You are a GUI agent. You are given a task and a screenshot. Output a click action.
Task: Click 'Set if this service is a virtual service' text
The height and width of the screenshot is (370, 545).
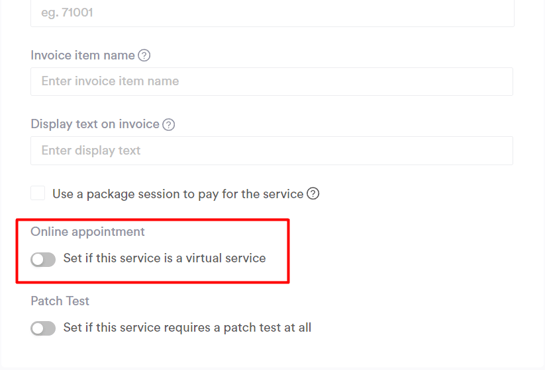pyautogui.click(x=164, y=258)
